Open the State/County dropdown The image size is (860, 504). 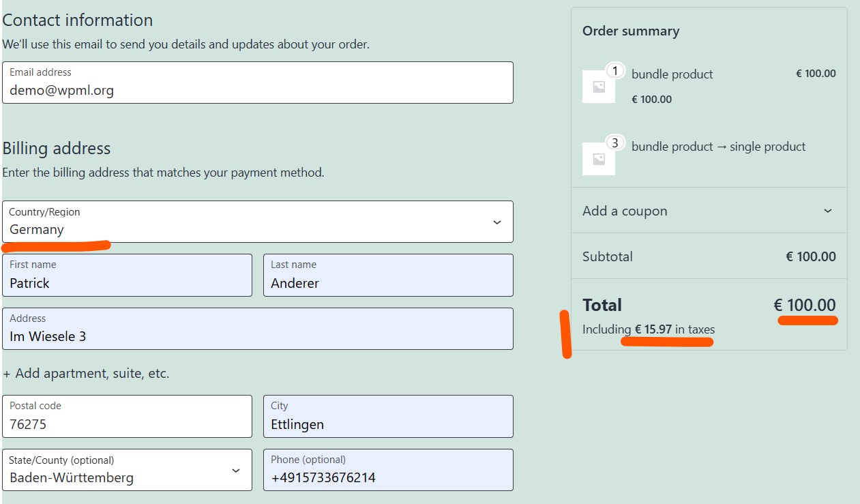click(127, 470)
